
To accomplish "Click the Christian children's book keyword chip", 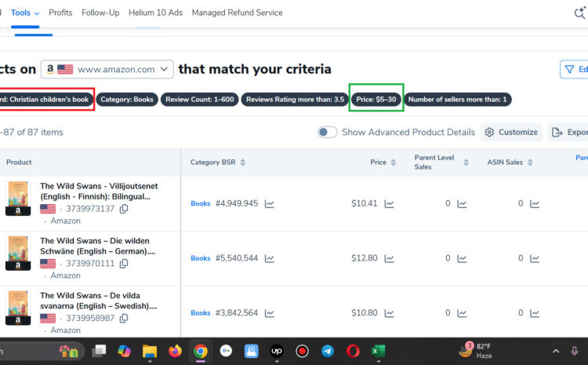I will 45,100.
